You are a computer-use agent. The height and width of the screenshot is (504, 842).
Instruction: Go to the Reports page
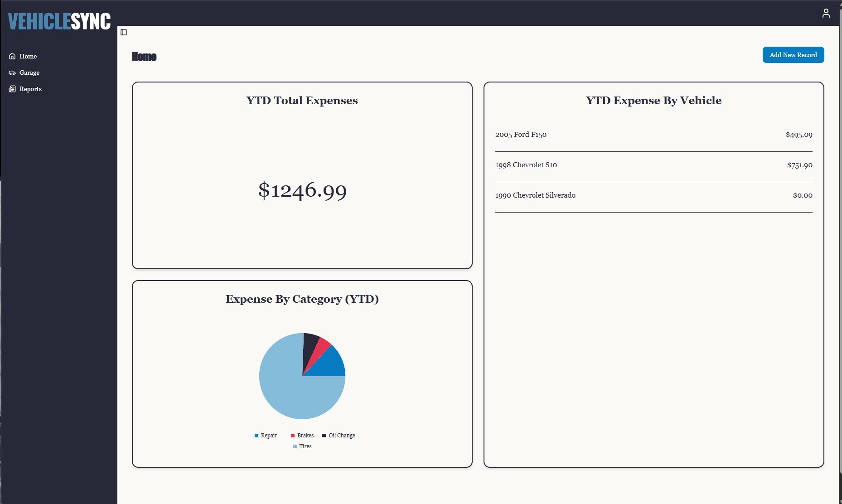(x=30, y=89)
